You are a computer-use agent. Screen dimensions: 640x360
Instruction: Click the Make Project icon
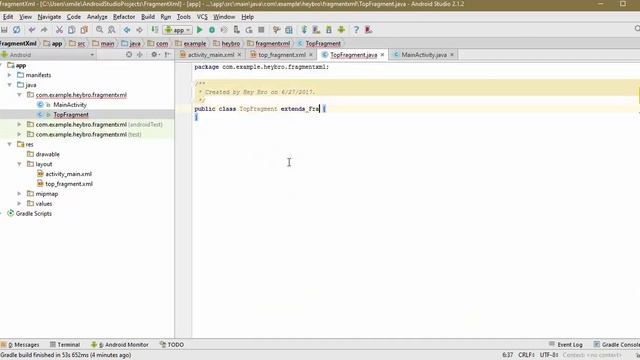[155, 30]
